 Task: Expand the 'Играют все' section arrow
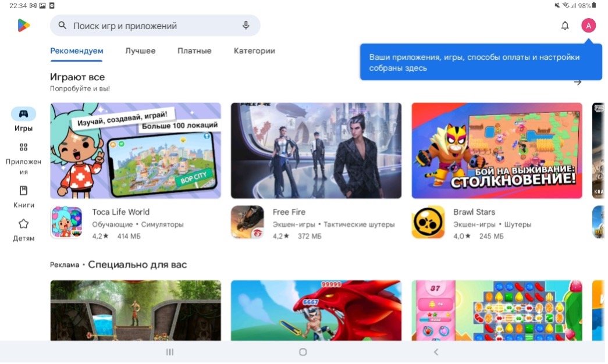pos(577,83)
